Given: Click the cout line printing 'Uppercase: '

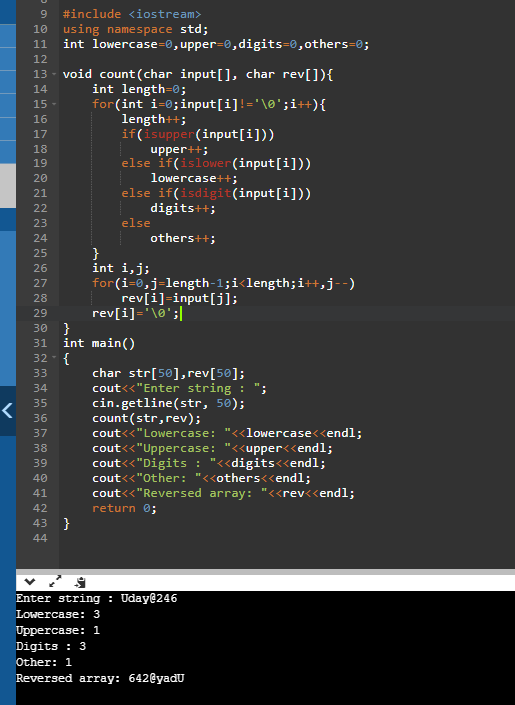Looking at the screenshot, I should click(x=212, y=448).
